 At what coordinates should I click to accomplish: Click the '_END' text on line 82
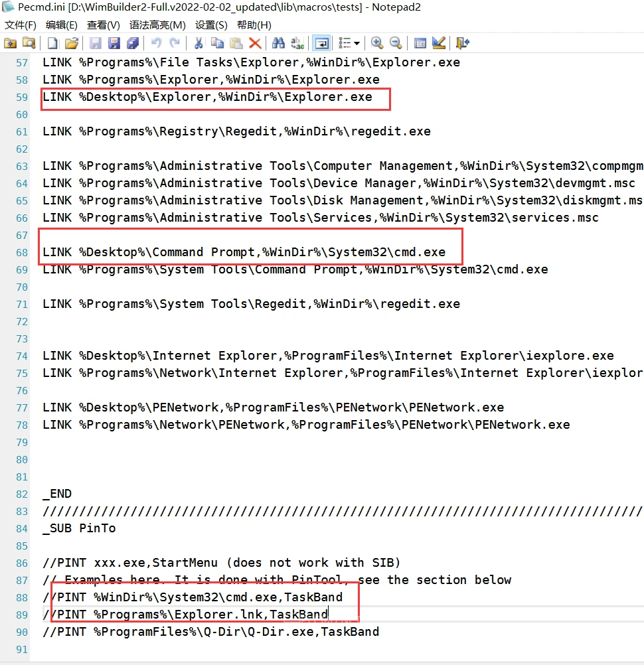(57, 494)
